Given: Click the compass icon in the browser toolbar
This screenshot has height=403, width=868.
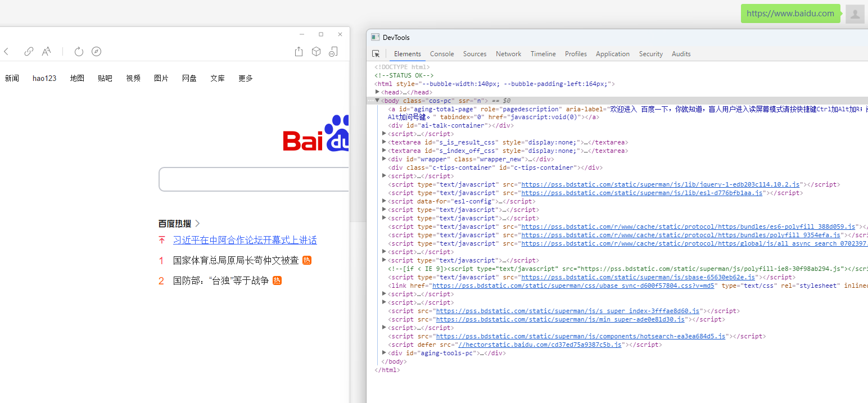Looking at the screenshot, I should [x=97, y=52].
